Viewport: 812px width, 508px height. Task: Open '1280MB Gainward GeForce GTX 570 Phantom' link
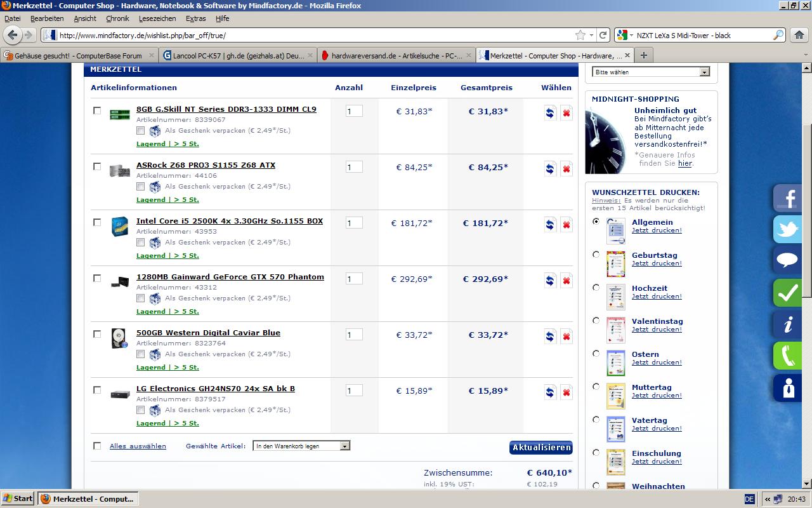(x=230, y=277)
